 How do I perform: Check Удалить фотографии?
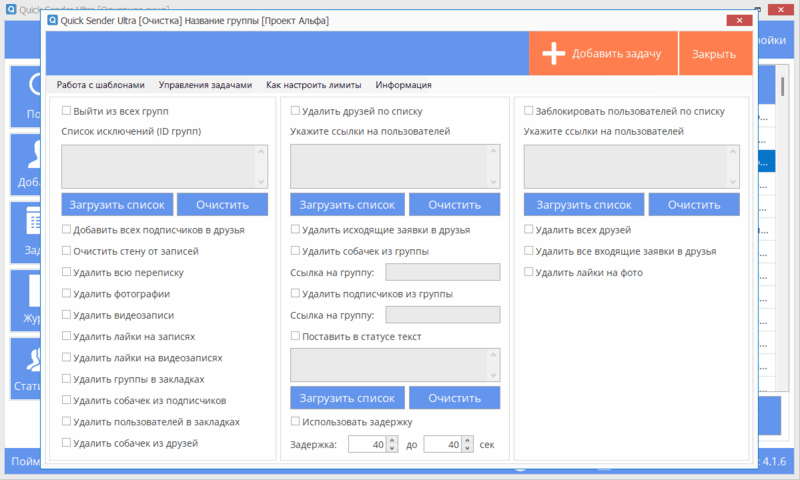coord(66,293)
